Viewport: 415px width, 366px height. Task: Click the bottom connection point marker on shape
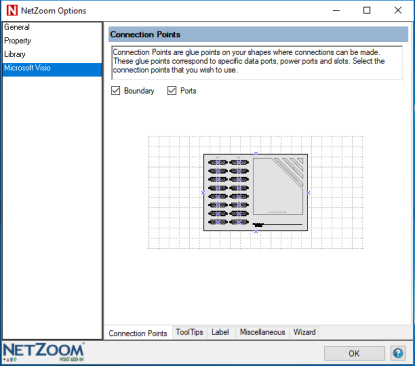tap(256, 231)
